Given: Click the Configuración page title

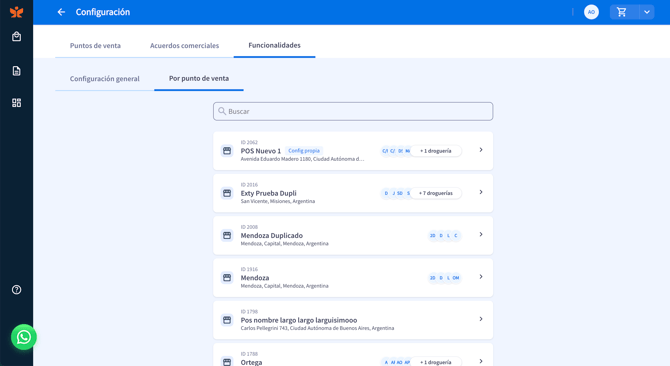Looking at the screenshot, I should click(x=103, y=12).
